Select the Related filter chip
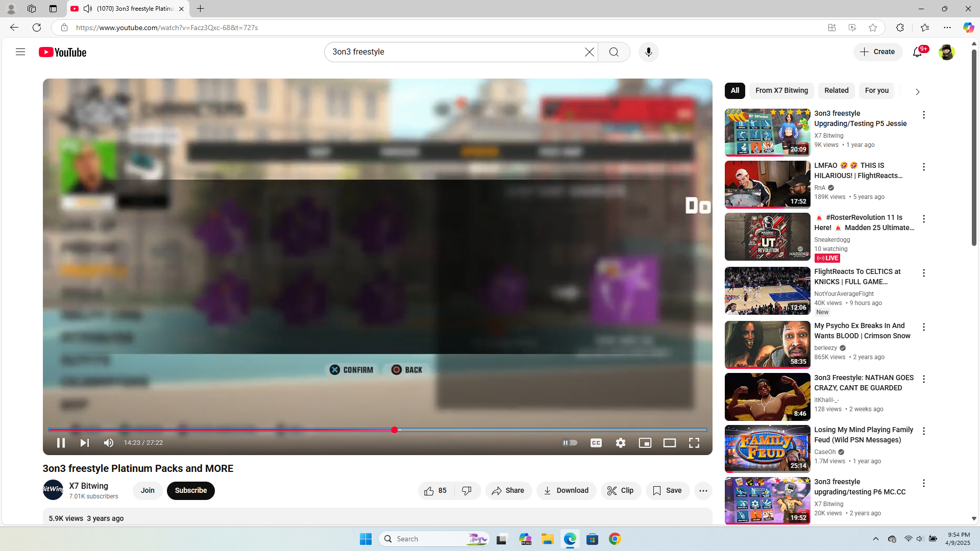 (x=837, y=91)
